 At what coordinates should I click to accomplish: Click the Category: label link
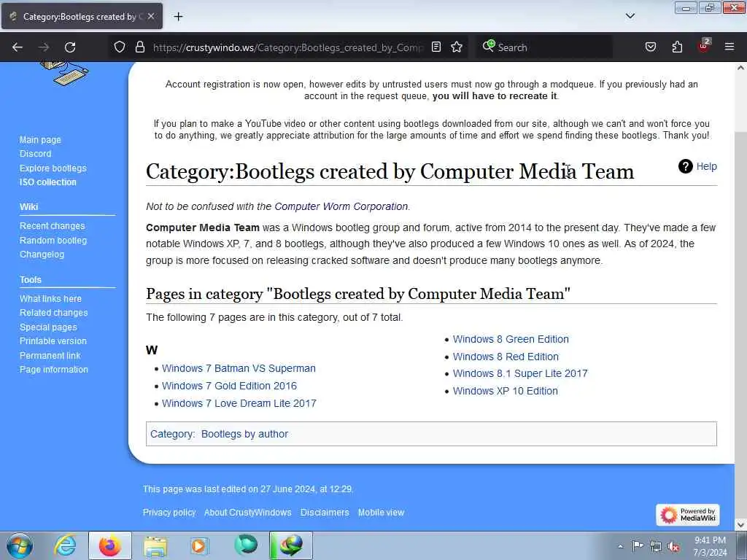coord(171,434)
